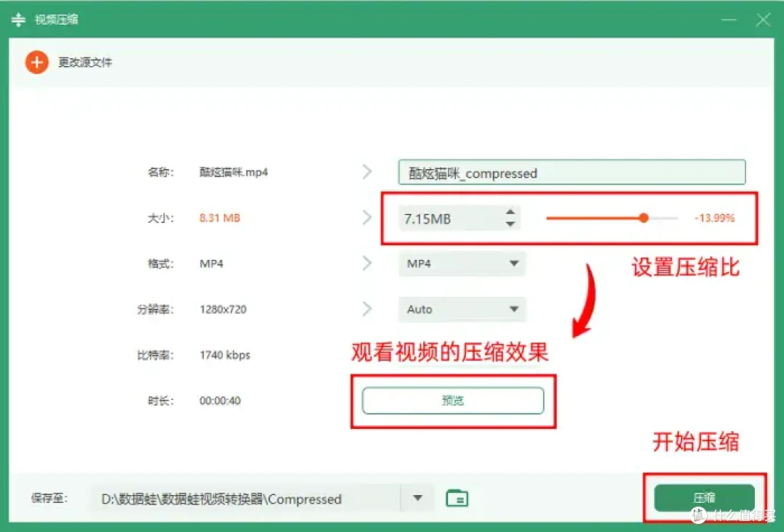Click the 时长 label
The image size is (784, 532).
coord(160,401)
